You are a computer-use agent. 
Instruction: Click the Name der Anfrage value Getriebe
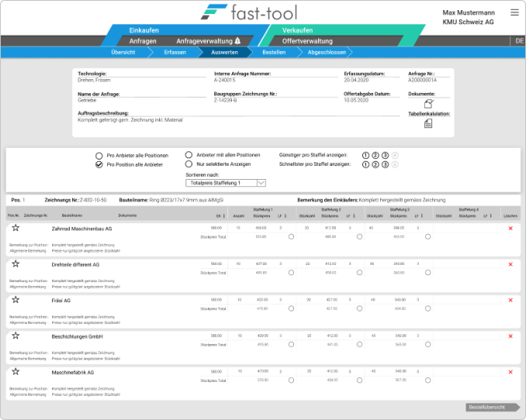[x=87, y=100]
